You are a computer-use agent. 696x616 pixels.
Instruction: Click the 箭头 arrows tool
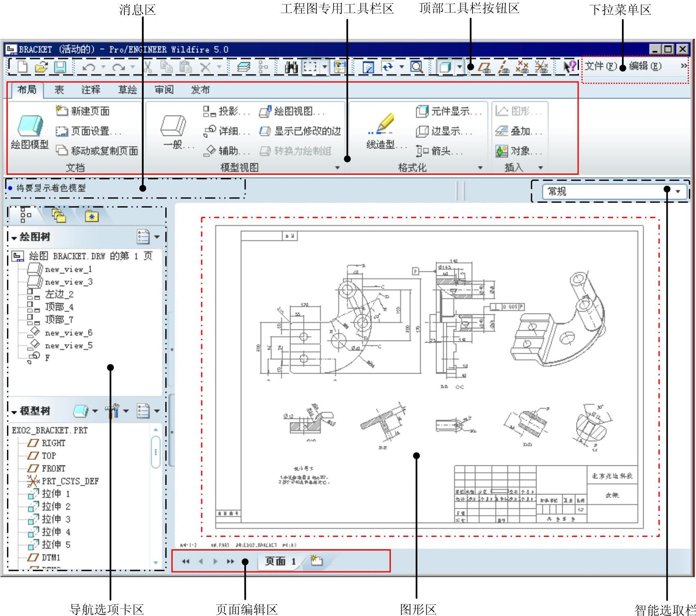(439, 151)
